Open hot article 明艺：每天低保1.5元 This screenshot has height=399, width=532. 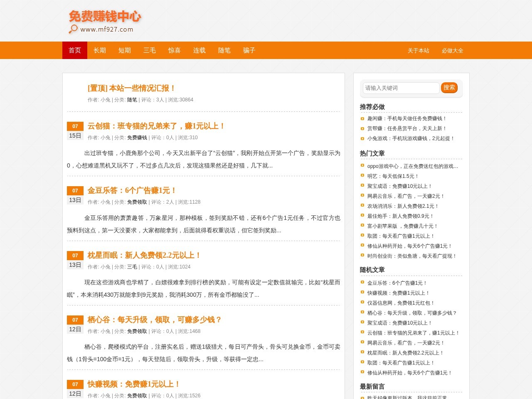point(393,176)
